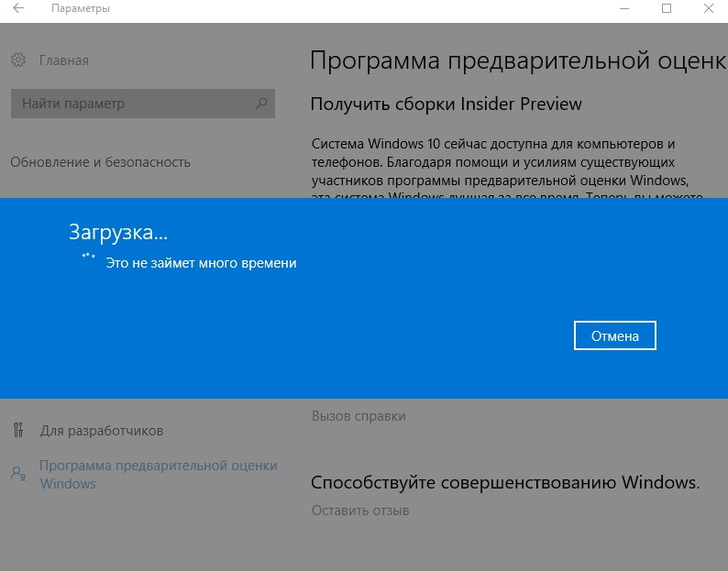728x571 pixels.
Task: Close the Параметры window
Action: point(709,8)
